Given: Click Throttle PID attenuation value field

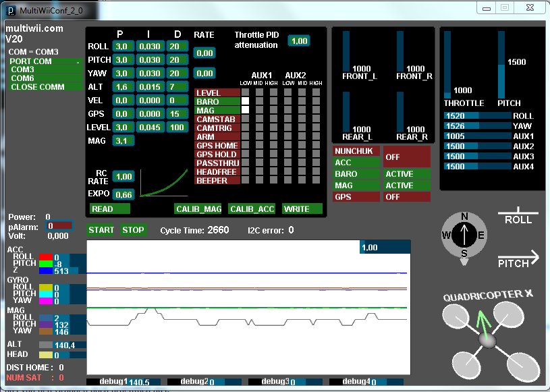Looking at the screenshot, I should (x=299, y=40).
